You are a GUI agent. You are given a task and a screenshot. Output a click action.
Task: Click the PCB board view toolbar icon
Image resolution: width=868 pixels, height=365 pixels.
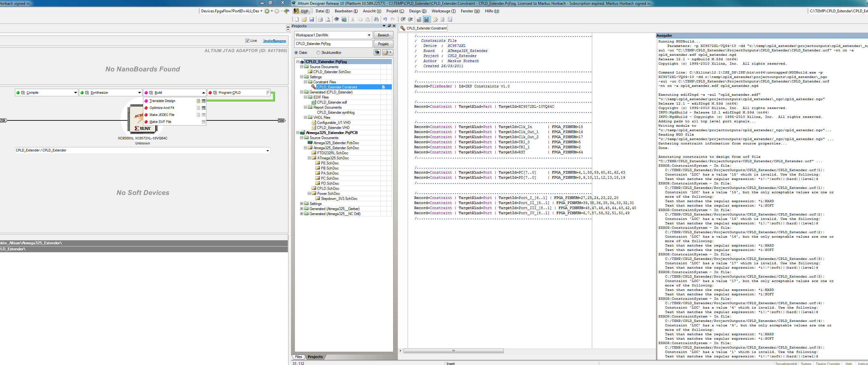tap(344, 19)
